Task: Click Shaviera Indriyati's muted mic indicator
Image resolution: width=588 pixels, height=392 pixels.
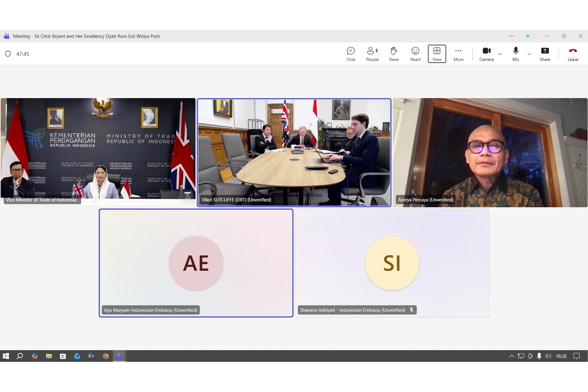Action: (411, 310)
